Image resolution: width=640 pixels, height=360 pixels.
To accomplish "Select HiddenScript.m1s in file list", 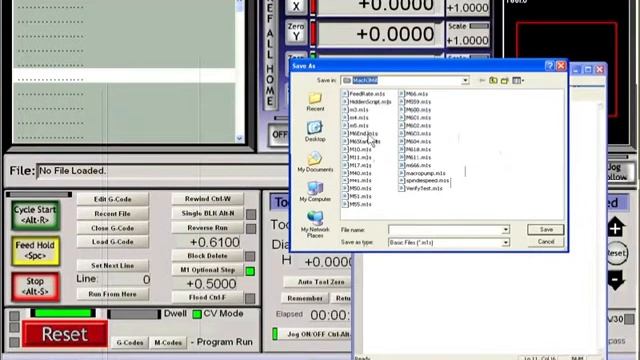I will tap(367, 102).
